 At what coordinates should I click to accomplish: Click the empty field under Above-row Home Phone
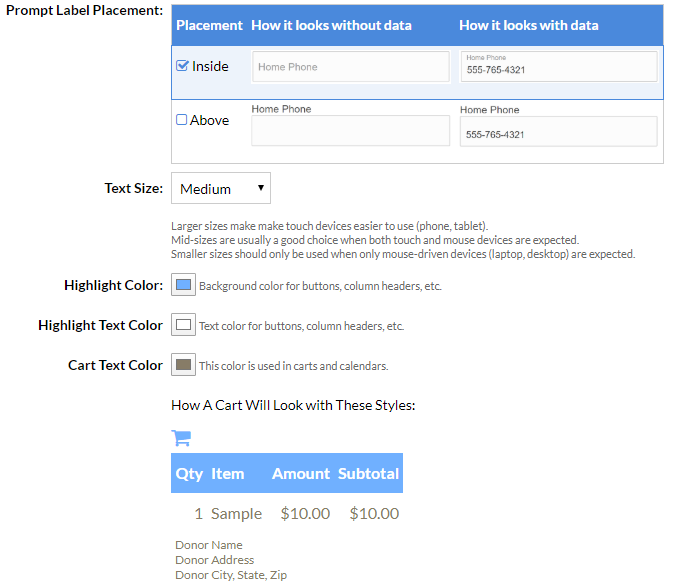click(x=351, y=131)
